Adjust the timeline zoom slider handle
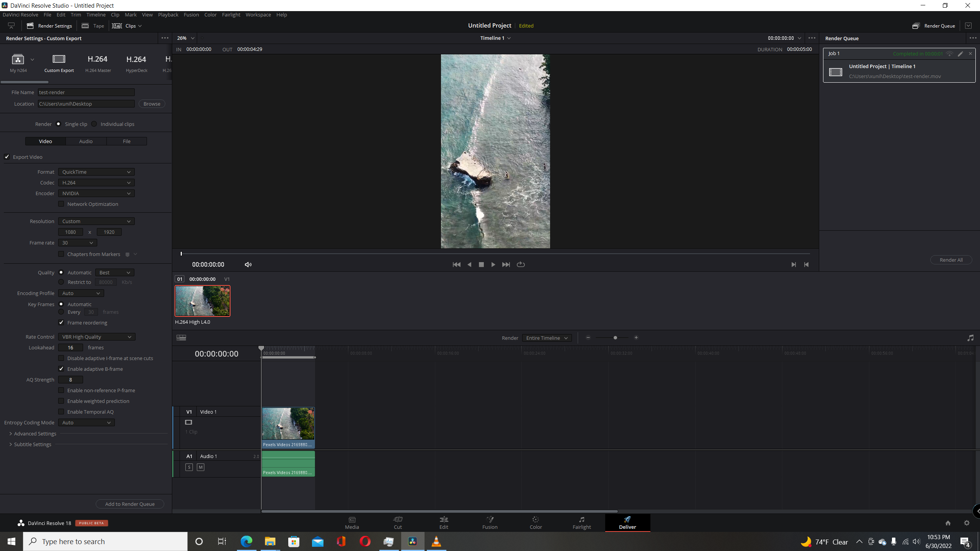The width and height of the screenshot is (980, 551). [615, 337]
